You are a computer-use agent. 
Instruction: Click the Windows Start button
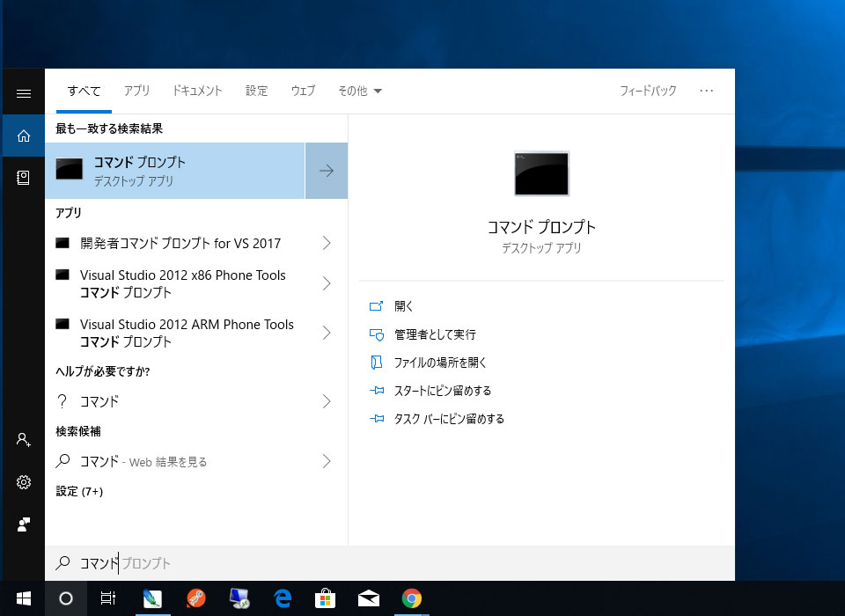[24, 598]
